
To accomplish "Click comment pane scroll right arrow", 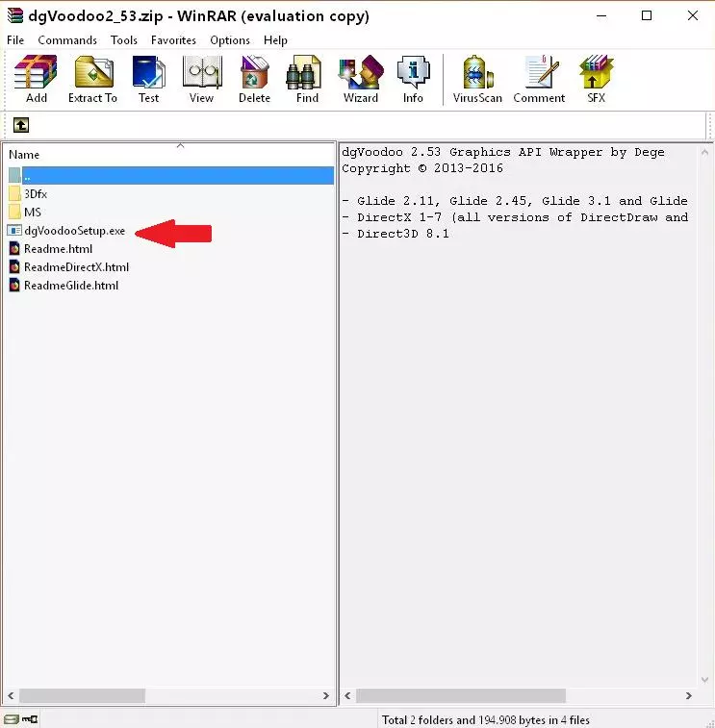I will tap(689, 696).
